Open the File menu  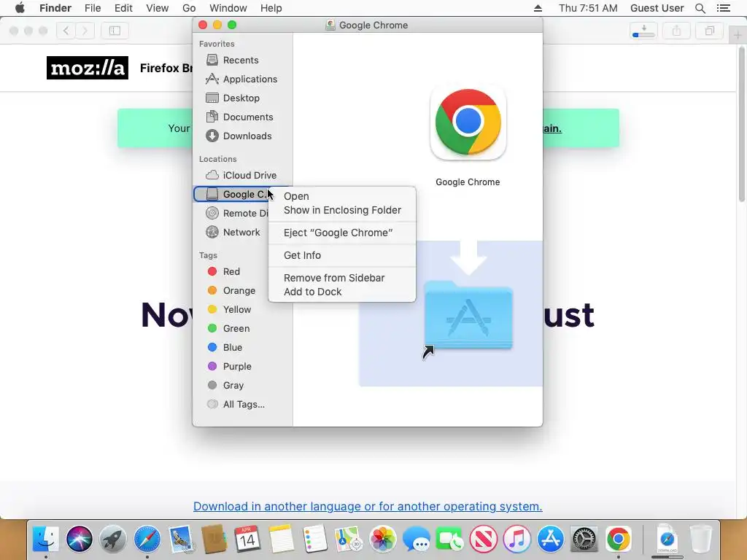[93, 8]
